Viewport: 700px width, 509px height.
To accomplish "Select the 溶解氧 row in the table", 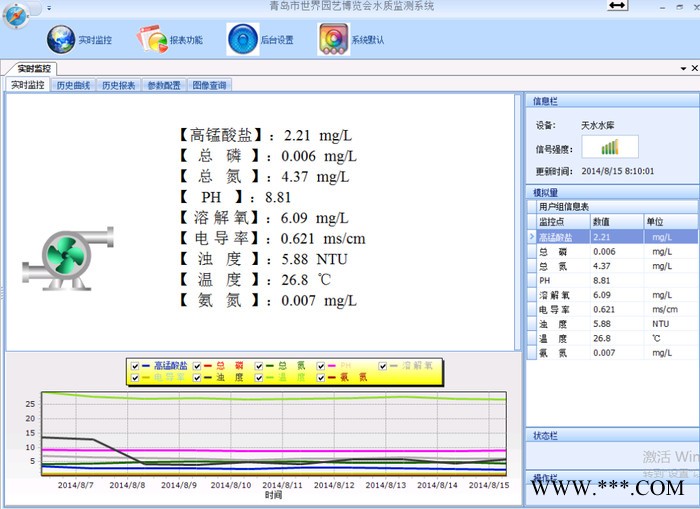I will [613, 295].
